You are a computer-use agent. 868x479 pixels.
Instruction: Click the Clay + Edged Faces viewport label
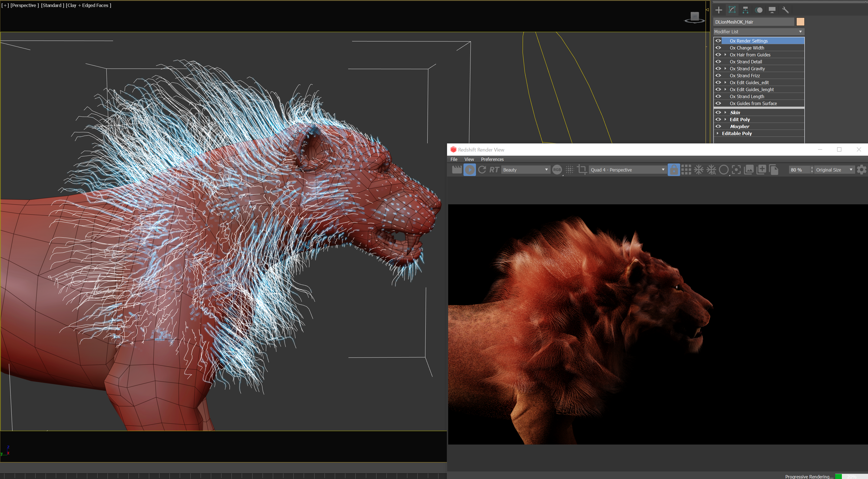pyautogui.click(x=88, y=5)
